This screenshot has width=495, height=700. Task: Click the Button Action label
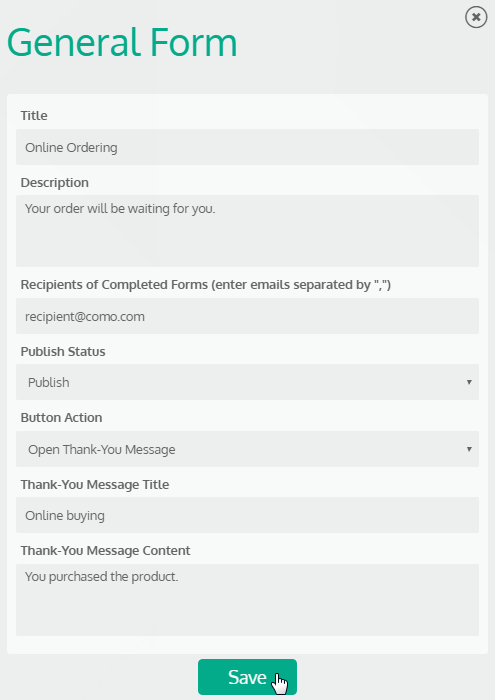61,418
